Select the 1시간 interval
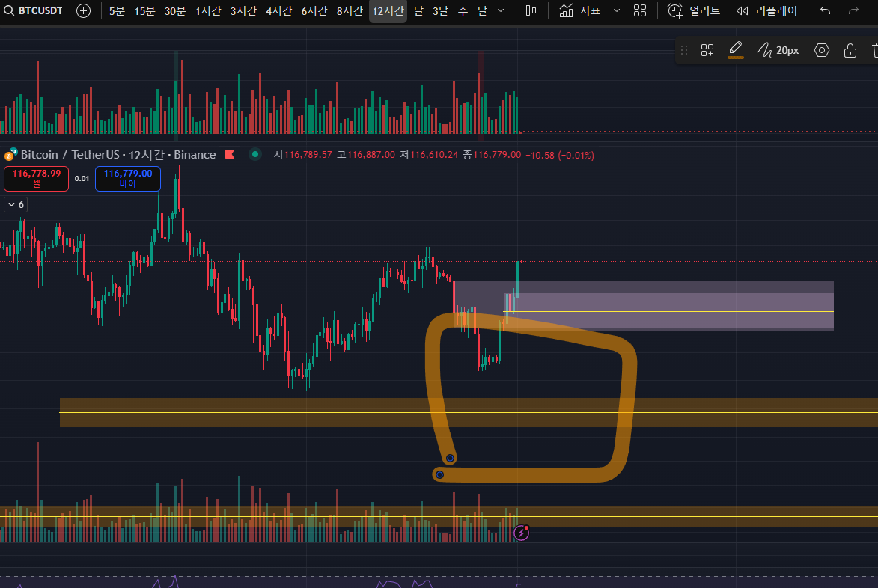This screenshot has height=588, width=878. click(208, 10)
